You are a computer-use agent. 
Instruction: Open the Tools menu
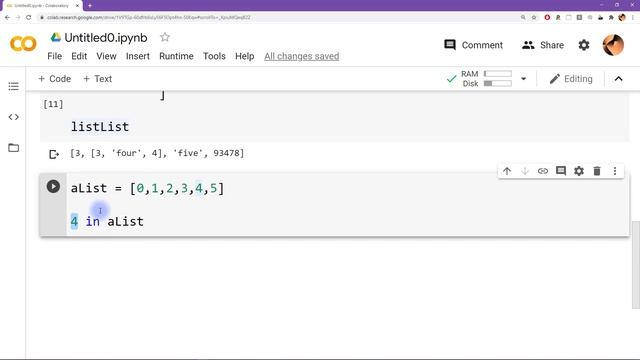214,56
